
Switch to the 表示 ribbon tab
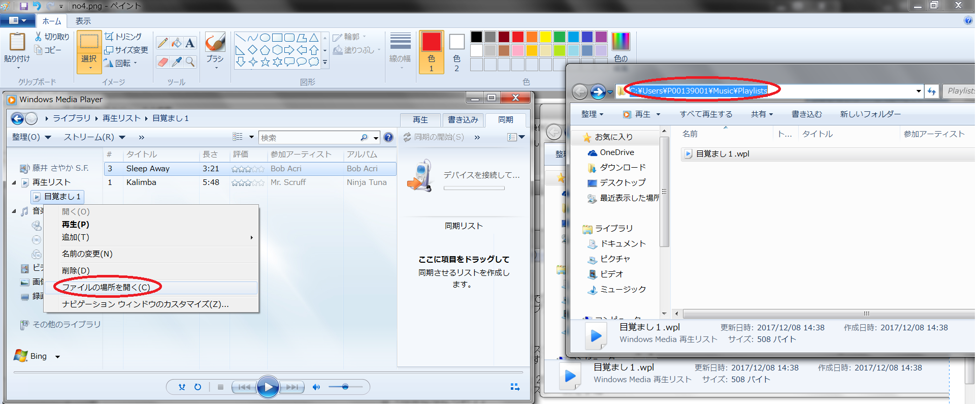[x=83, y=21]
